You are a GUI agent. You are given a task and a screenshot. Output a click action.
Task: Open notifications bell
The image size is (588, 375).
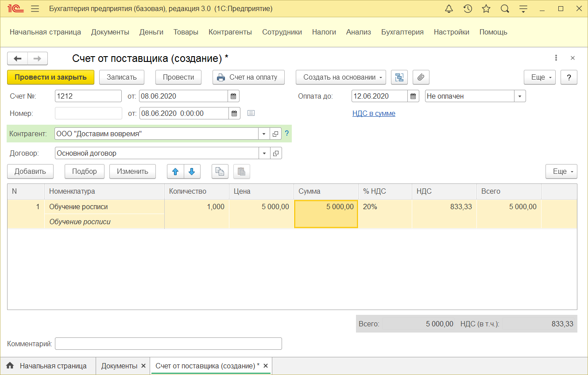[x=449, y=9]
